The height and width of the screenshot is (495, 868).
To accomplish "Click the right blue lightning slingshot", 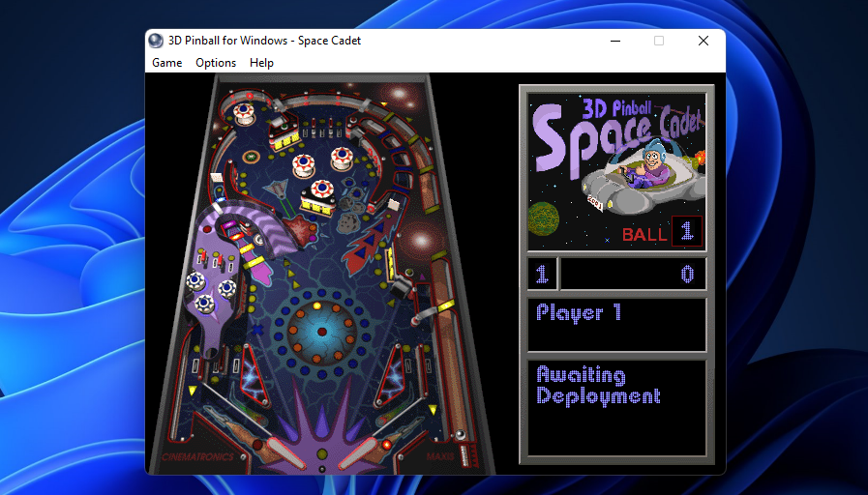I will click(x=391, y=375).
